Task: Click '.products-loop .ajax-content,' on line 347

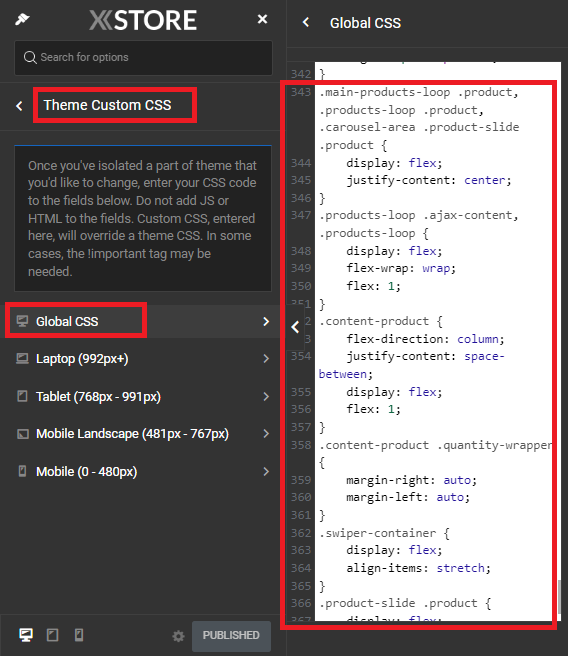Action: [x=419, y=215]
